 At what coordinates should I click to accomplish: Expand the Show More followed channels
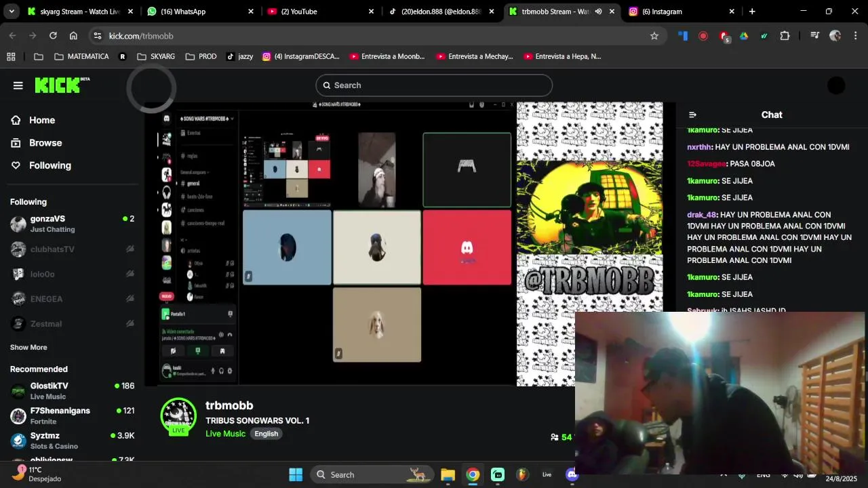pyautogui.click(x=28, y=347)
